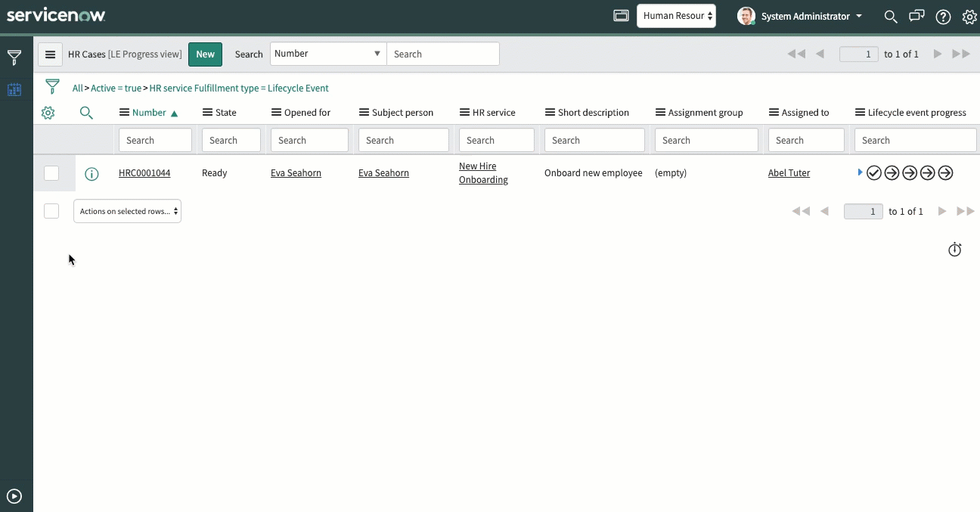Image resolution: width=980 pixels, height=512 pixels.
Task: Open Connect chat sidebar icon
Action: 916,16
